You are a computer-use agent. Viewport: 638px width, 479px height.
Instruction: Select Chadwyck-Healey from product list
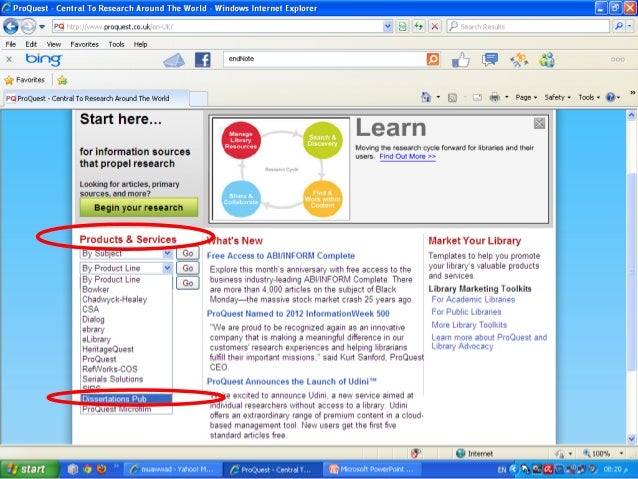click(114, 300)
